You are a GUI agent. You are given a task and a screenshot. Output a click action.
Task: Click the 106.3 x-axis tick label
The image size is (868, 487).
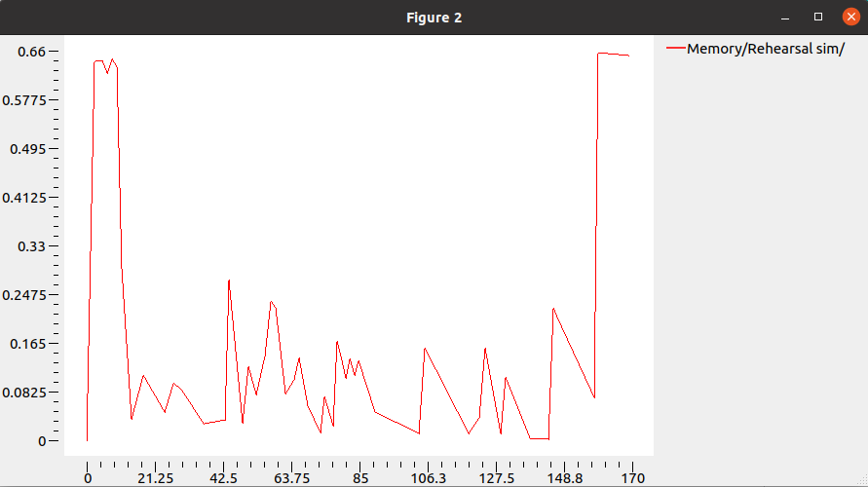429,478
